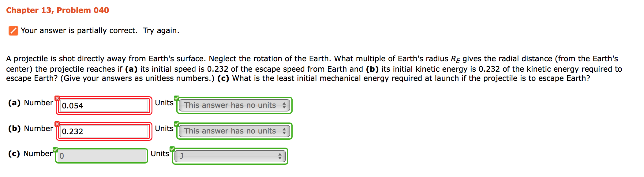Click the "(a) Number" label
Screen dimensions: 644x177
(x=31, y=103)
